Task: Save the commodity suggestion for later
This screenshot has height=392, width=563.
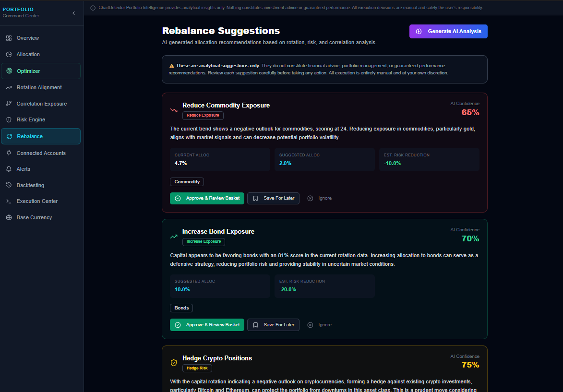Action: coord(273,198)
